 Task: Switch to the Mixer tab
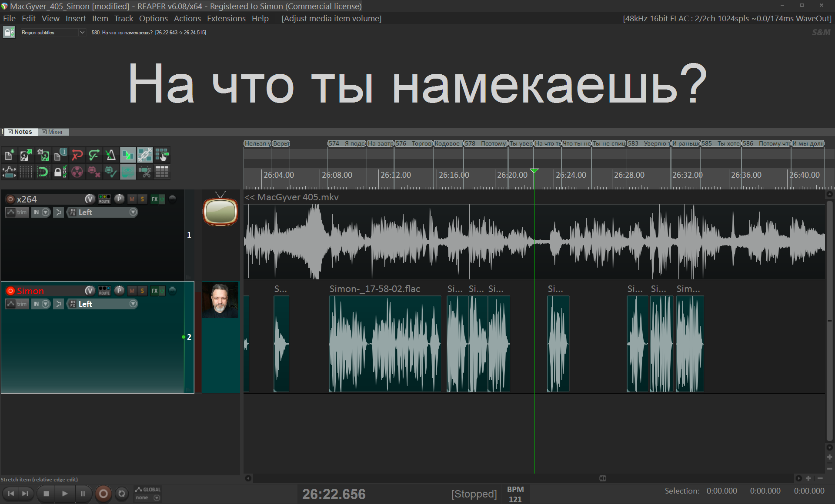click(x=53, y=132)
